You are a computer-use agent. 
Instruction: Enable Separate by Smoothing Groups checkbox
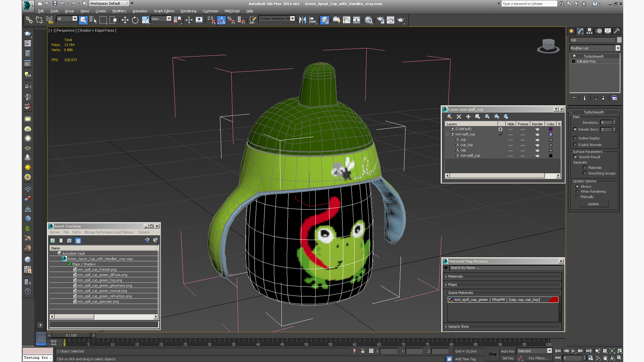pos(585,173)
